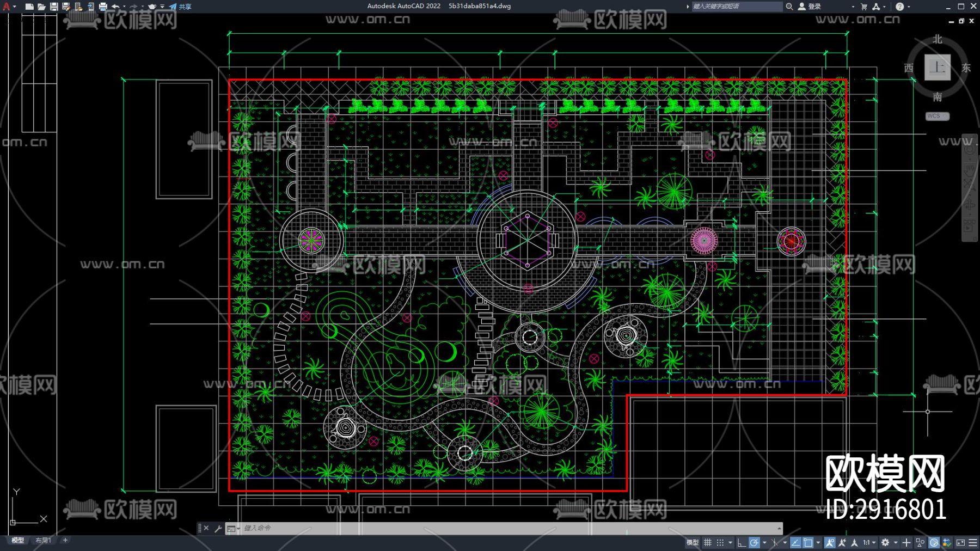Expand the redo history dropdown arrow
The image size is (980, 551).
tap(143, 7)
